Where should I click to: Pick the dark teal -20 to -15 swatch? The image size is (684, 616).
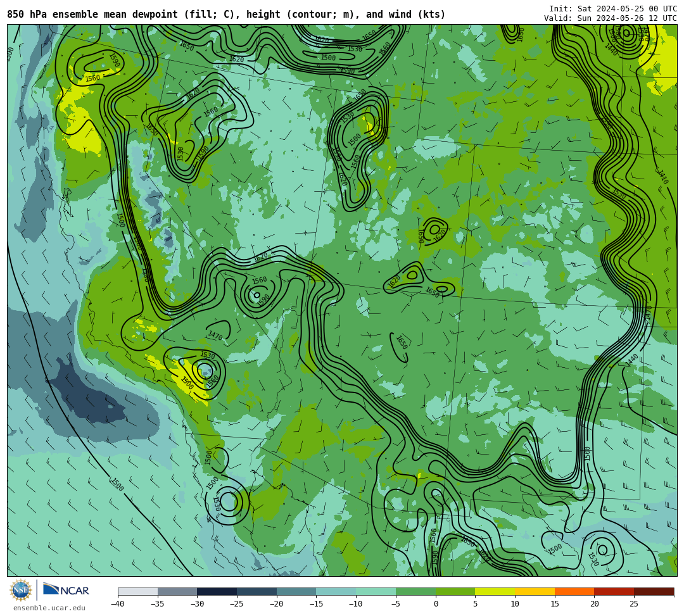tap(296, 591)
